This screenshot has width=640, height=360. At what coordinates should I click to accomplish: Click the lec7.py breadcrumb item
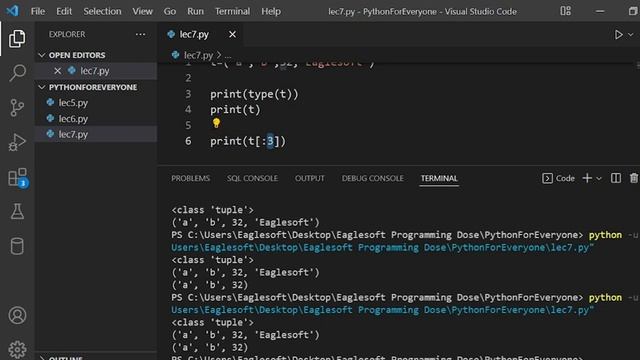tap(198, 55)
